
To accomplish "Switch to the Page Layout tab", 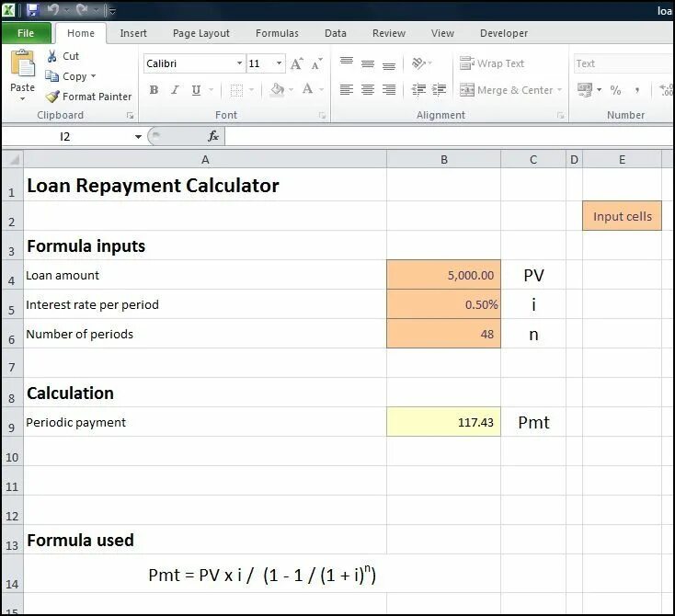I will pyautogui.click(x=201, y=33).
